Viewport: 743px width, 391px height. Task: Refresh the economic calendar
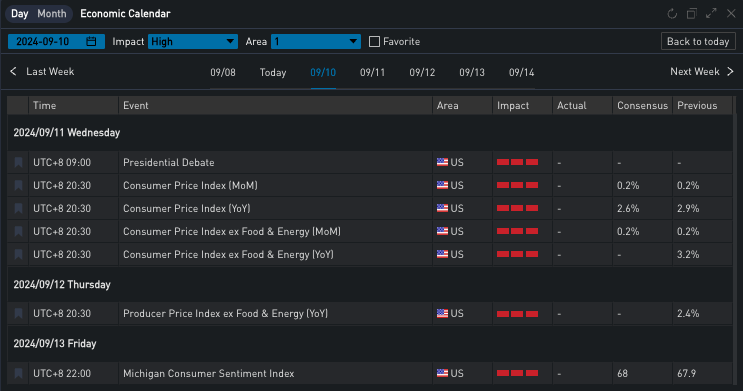tap(672, 14)
